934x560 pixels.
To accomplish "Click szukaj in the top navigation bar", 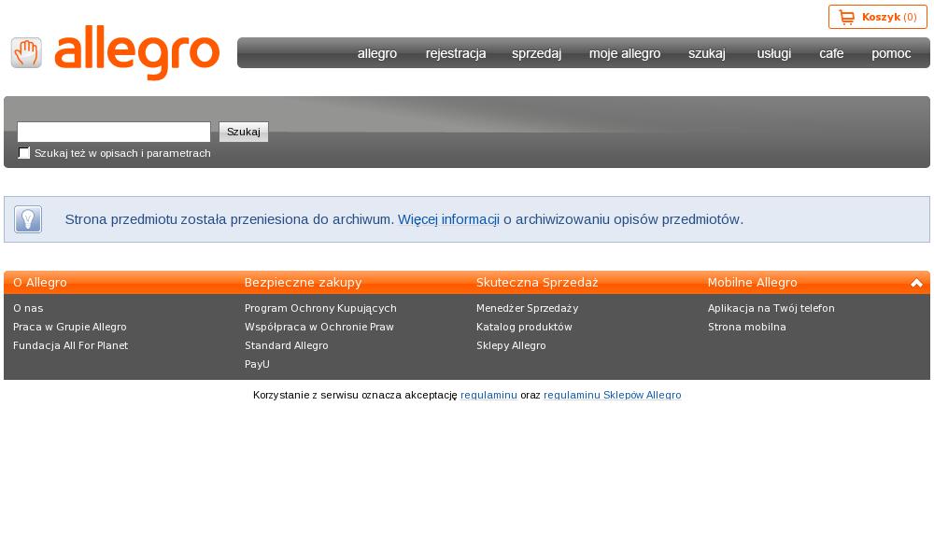I will pos(707,53).
